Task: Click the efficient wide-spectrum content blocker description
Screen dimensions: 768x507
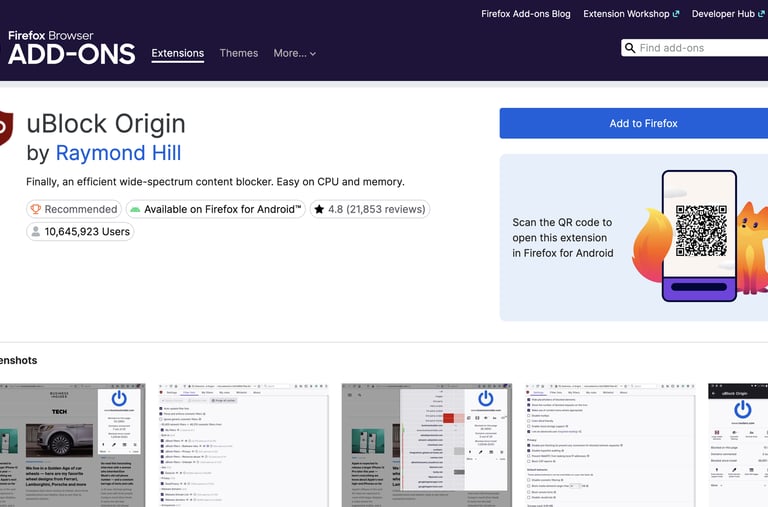Action: 216,182
